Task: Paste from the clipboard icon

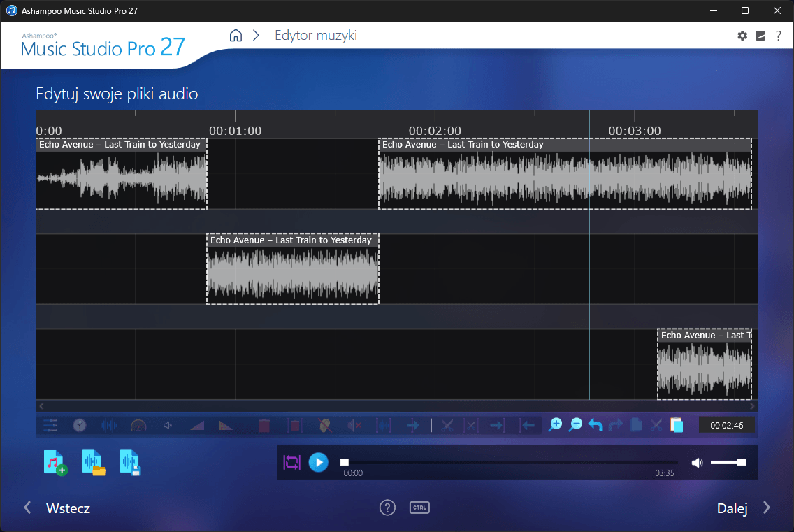Action: click(677, 424)
